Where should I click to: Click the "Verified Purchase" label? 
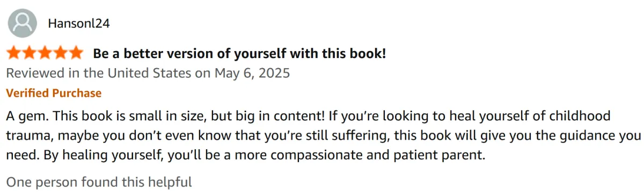click(x=54, y=93)
